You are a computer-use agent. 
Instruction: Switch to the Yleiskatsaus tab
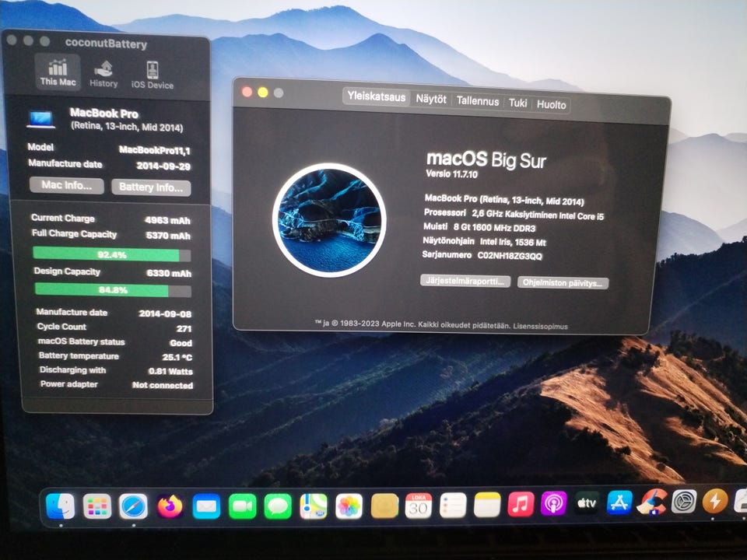point(376,96)
